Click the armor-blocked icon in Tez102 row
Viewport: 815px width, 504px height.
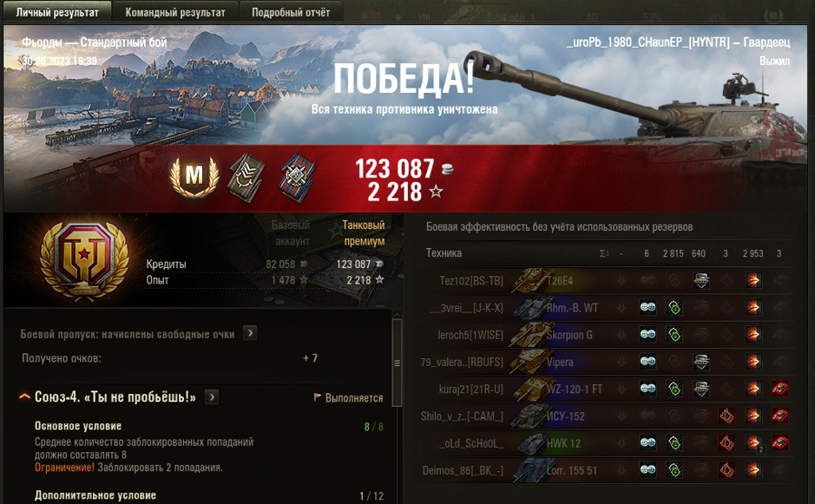coord(701,280)
